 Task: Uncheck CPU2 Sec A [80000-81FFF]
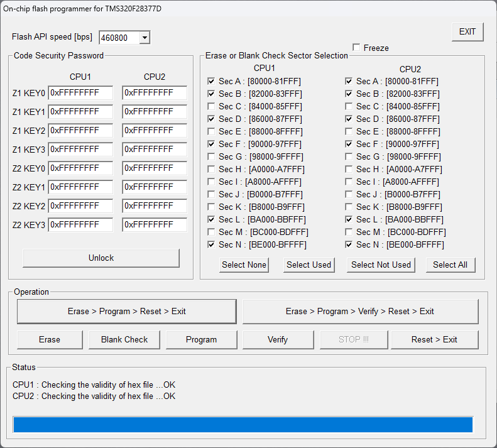pos(349,81)
